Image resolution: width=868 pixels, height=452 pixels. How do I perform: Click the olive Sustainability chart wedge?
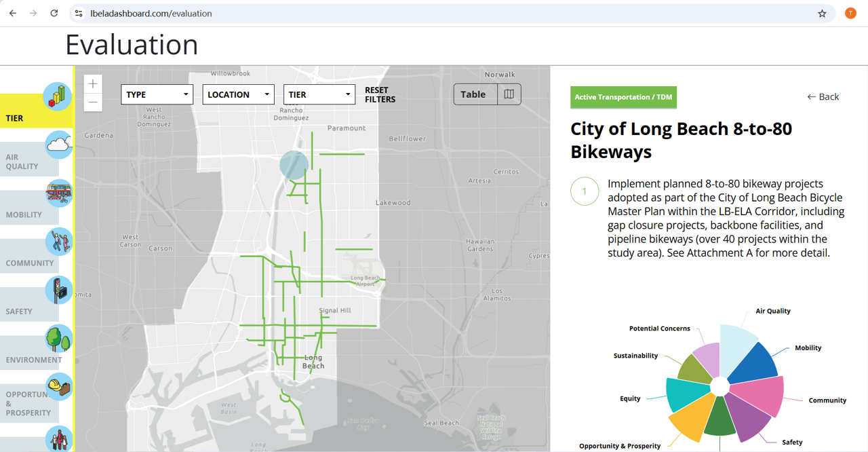[696, 370]
